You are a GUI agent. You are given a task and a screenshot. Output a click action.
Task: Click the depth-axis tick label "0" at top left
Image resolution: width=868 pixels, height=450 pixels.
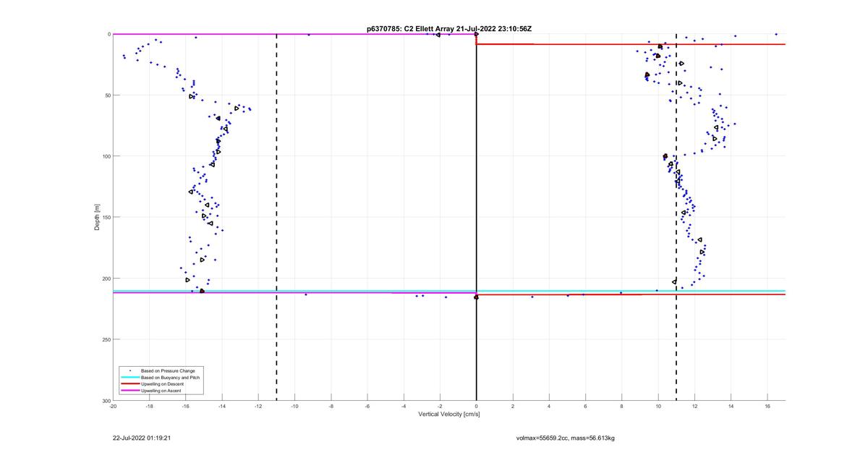109,34
